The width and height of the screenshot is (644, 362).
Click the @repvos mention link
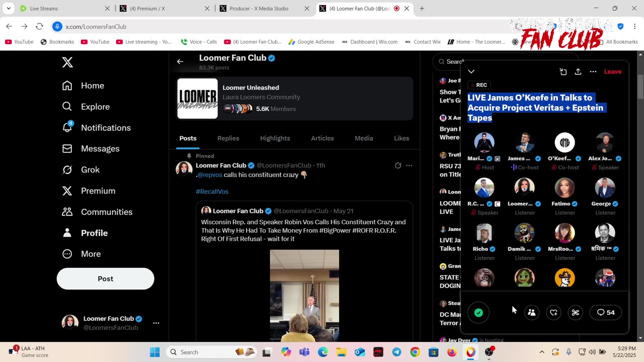[209, 175]
